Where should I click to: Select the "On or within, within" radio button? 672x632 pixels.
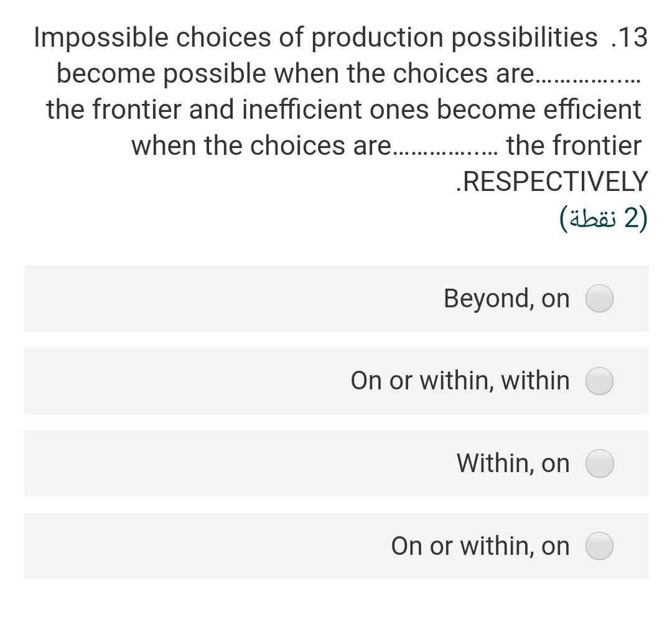tap(599, 381)
